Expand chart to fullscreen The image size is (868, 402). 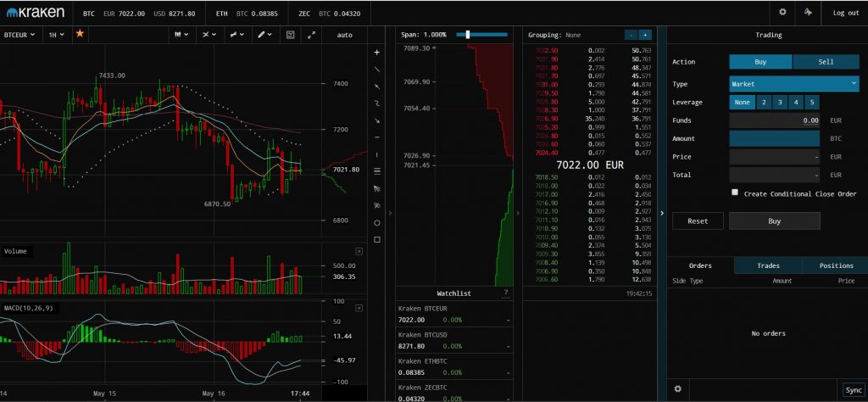[x=312, y=34]
